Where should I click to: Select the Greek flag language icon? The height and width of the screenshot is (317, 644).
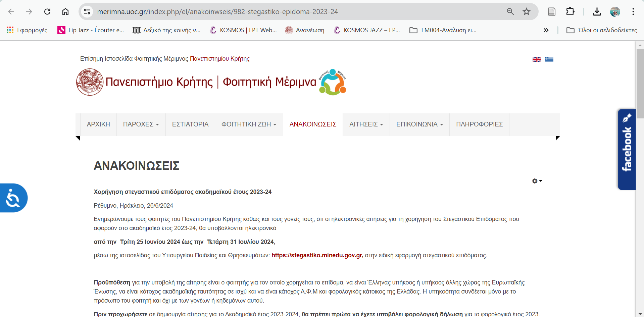click(549, 59)
